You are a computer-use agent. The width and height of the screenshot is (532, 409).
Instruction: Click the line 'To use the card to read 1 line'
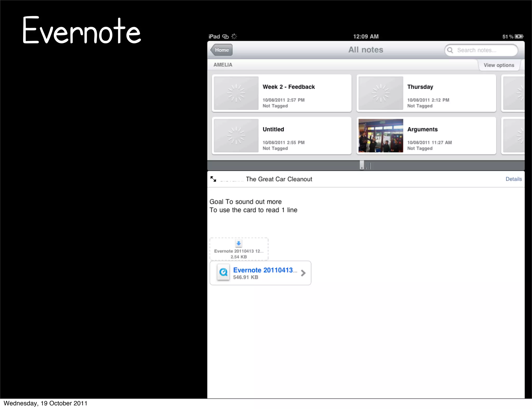click(x=253, y=210)
